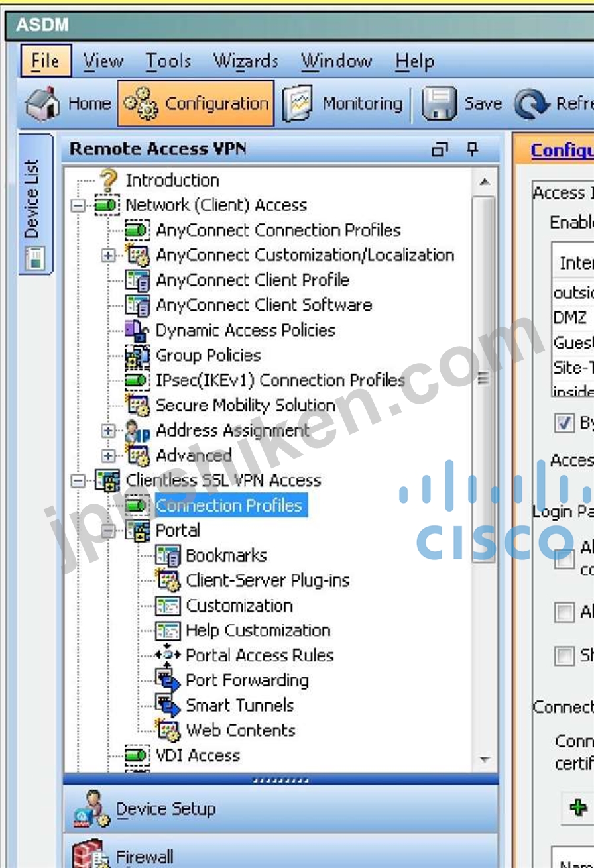Viewport: 594px width, 868px height.
Task: Click the Bookmarks icon
Action: click(x=168, y=556)
